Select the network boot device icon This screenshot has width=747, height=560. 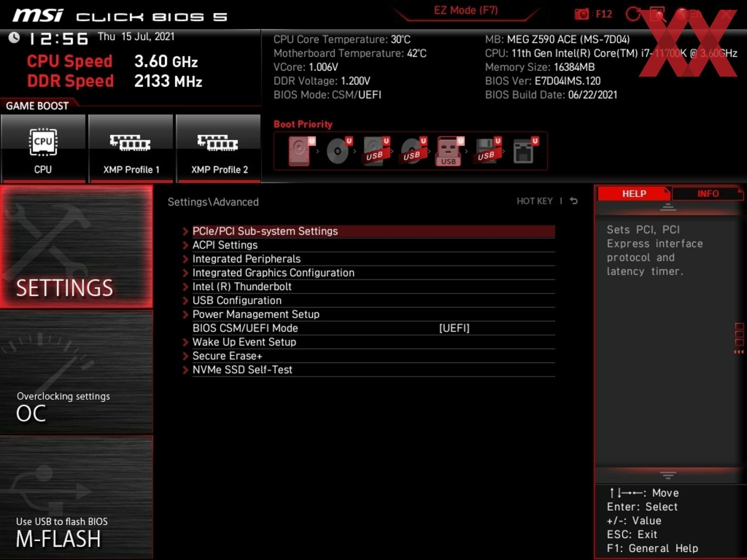tap(524, 151)
